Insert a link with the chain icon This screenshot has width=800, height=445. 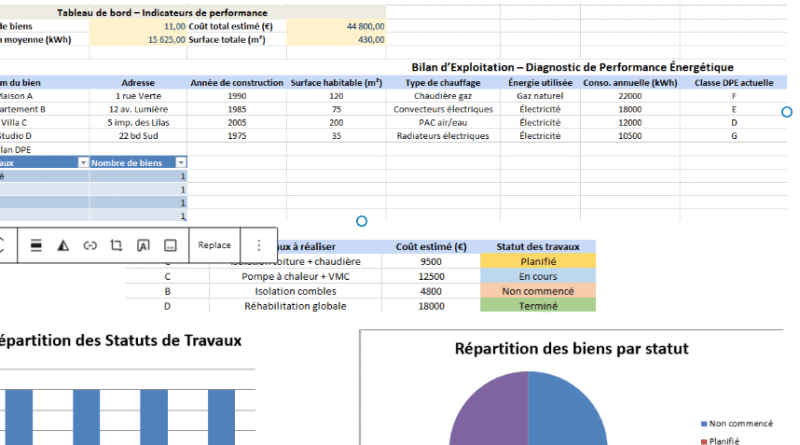coord(90,245)
